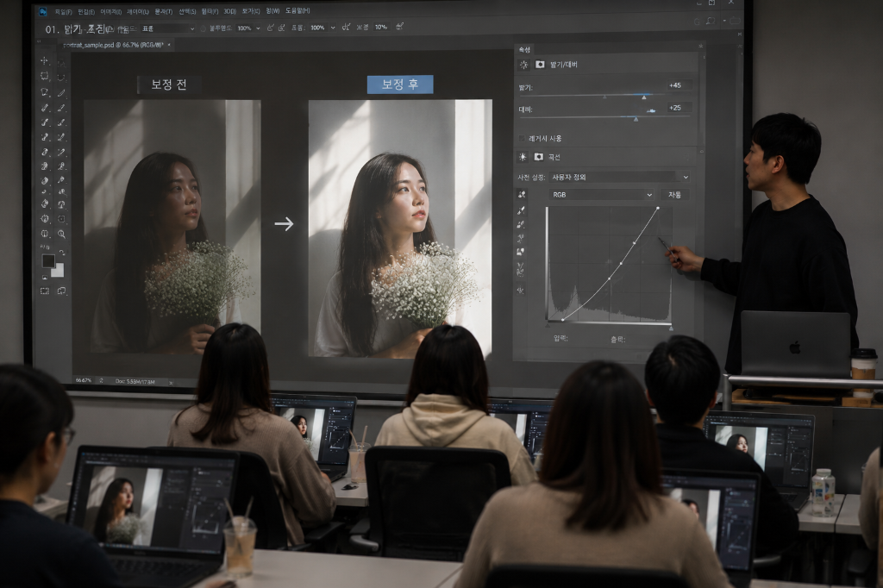Click the swap foreground/background colors arrow
Screen dimensions: 883x588
62,253
